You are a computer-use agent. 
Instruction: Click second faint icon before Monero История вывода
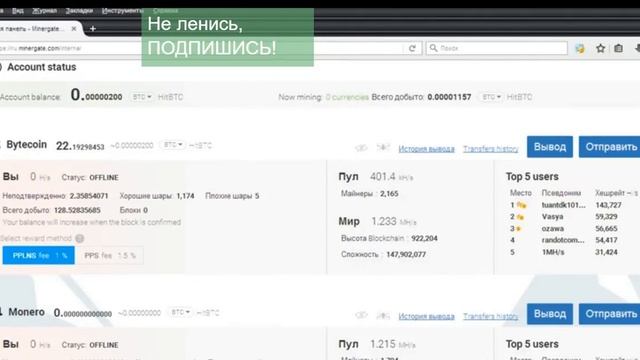pyautogui.click(x=383, y=315)
